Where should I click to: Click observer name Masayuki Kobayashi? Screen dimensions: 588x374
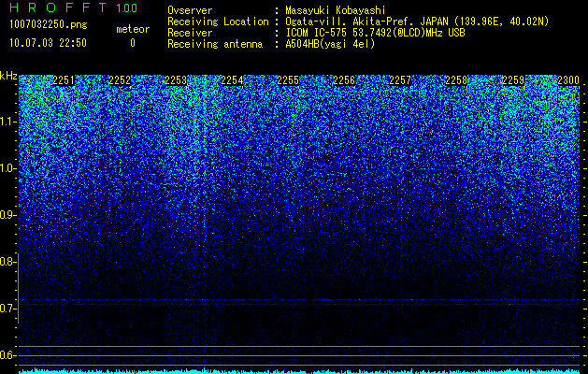pos(336,10)
